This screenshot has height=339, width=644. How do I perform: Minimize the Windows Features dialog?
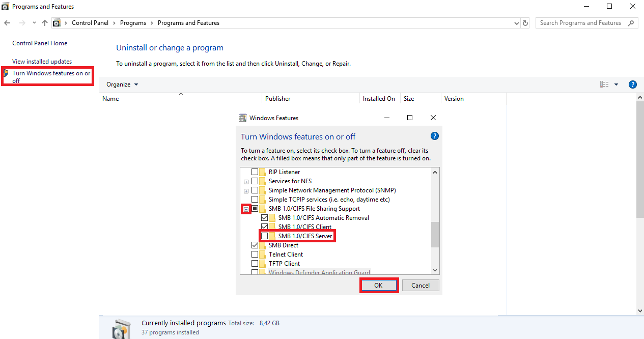[387, 118]
